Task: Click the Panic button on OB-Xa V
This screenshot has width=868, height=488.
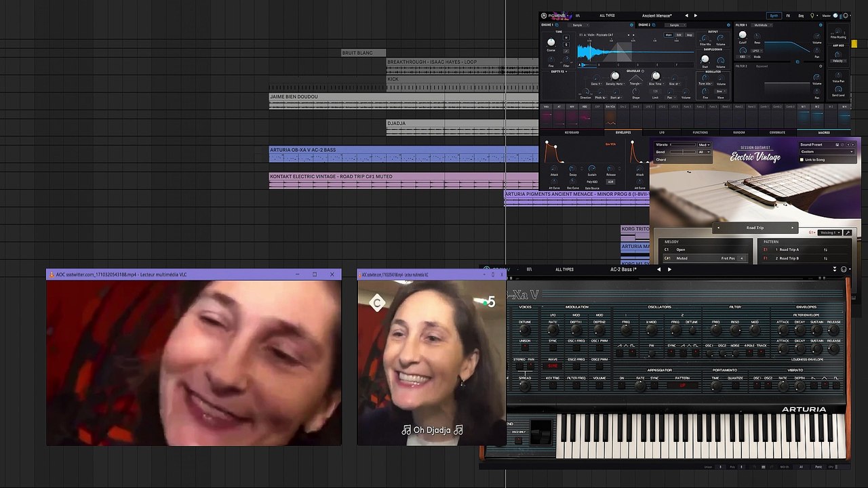Action: 818,466
